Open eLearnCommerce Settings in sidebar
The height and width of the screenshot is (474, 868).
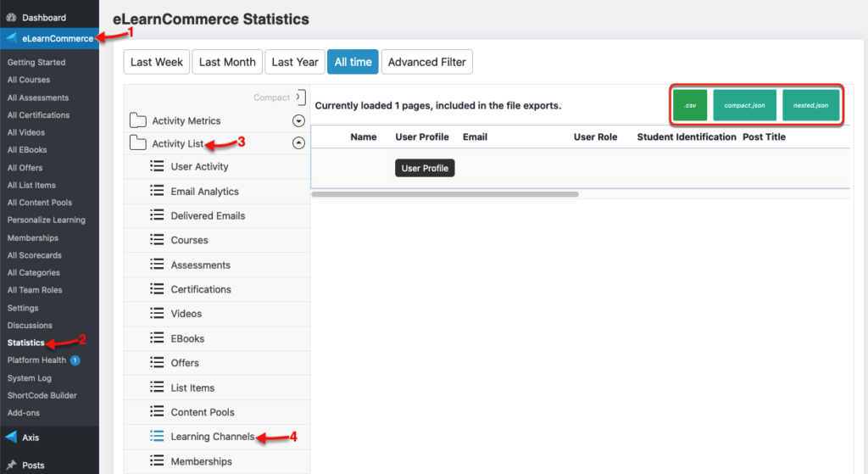(x=23, y=308)
